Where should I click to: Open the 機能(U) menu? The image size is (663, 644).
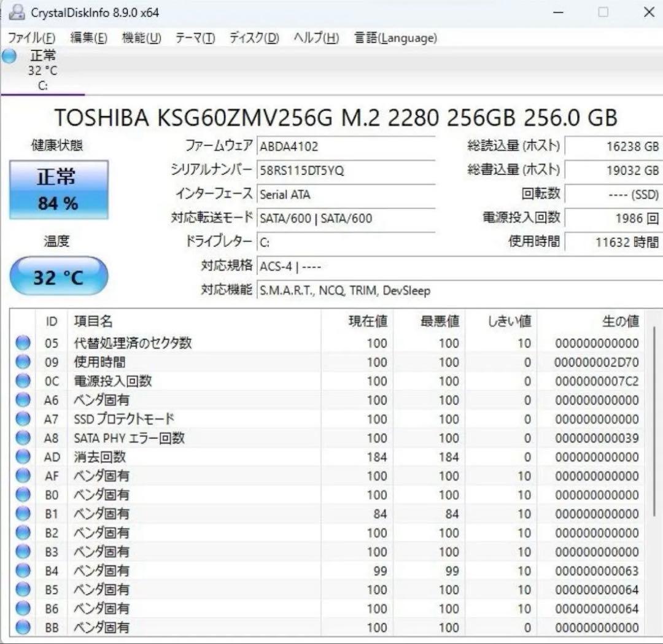(x=142, y=38)
